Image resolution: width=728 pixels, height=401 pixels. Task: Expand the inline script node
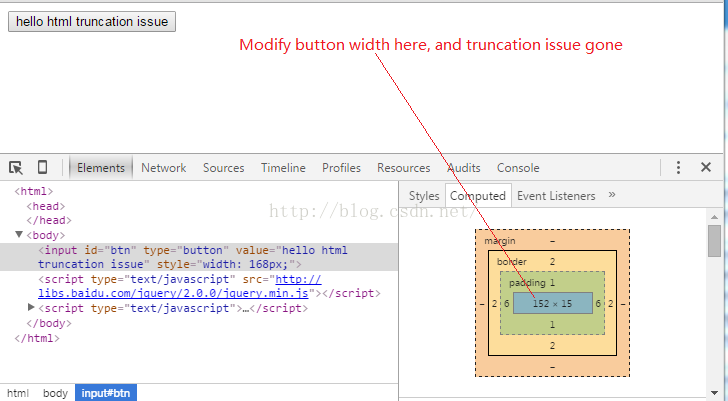click(31, 307)
